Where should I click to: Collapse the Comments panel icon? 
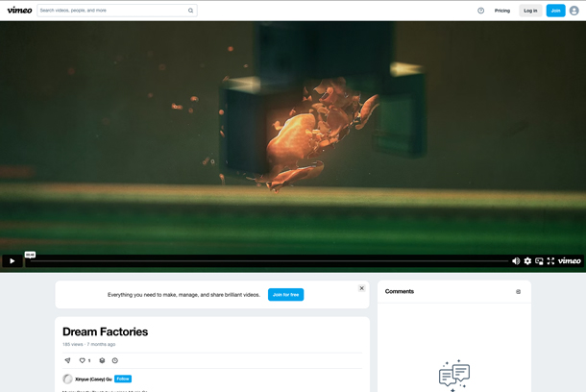pyautogui.click(x=518, y=291)
